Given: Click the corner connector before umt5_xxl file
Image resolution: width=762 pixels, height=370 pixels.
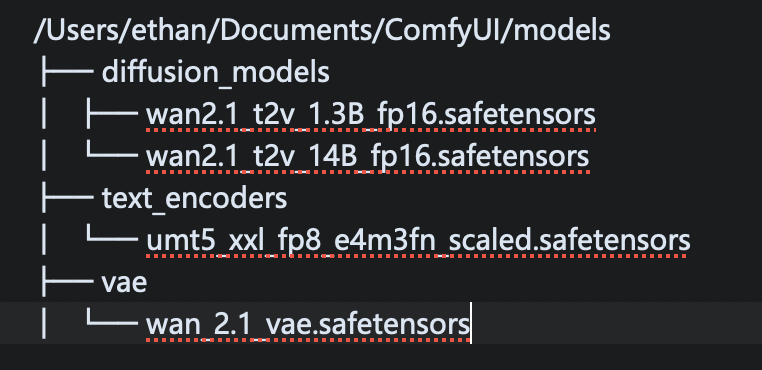Looking at the screenshot, I should tap(112, 236).
